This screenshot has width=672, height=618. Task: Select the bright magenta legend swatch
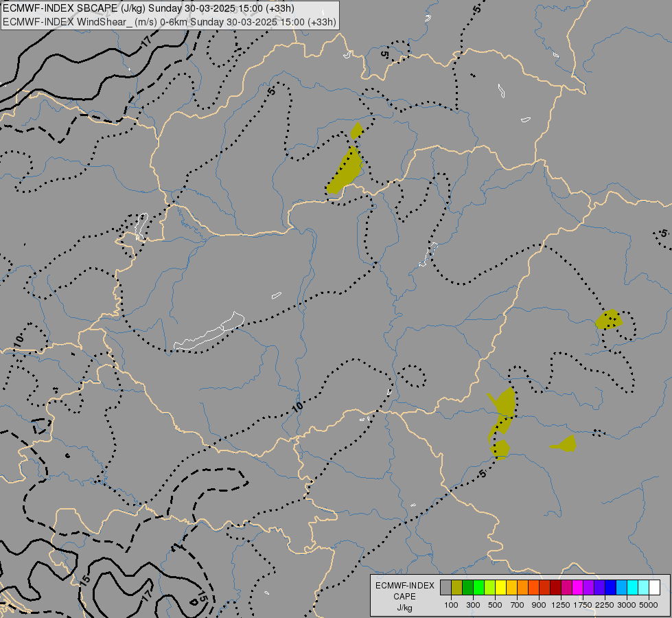[577, 587]
